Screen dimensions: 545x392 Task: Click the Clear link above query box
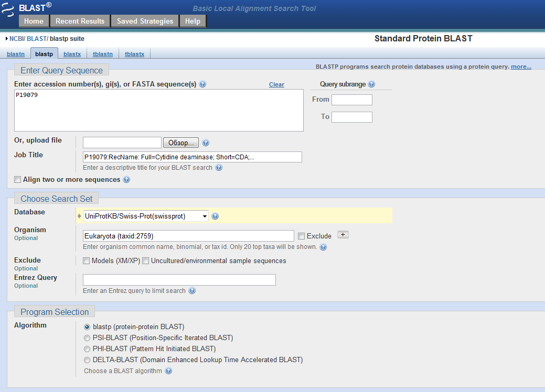coord(276,84)
